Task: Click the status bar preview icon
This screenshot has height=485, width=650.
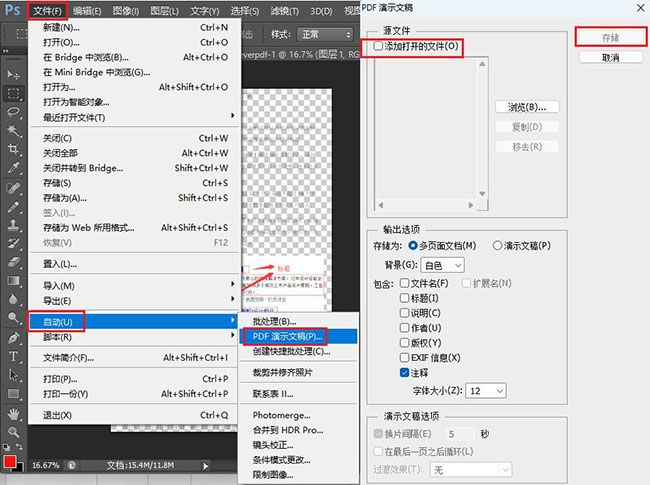Action: click(72, 466)
